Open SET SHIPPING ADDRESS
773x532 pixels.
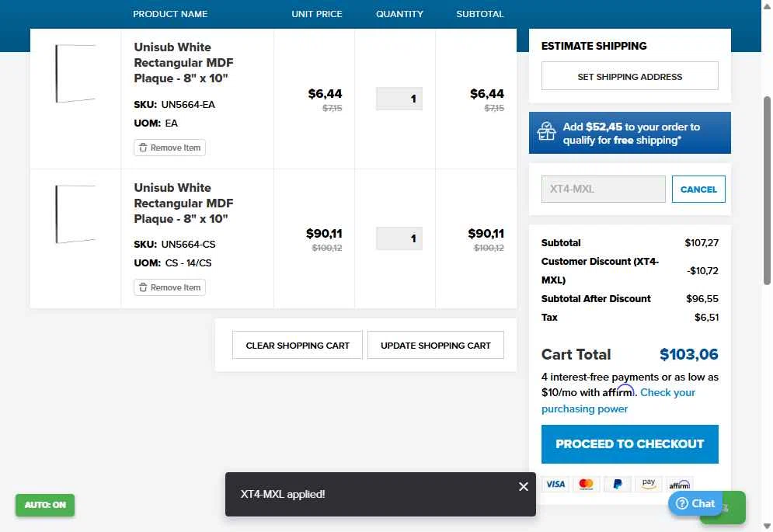629,76
